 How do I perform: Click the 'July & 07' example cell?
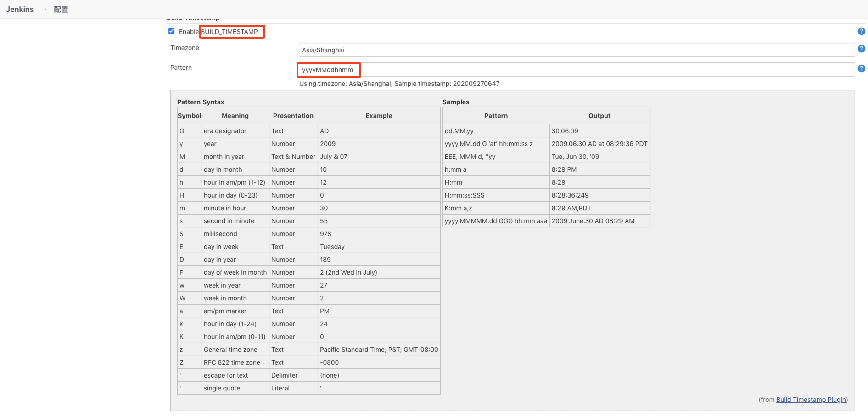[379, 157]
